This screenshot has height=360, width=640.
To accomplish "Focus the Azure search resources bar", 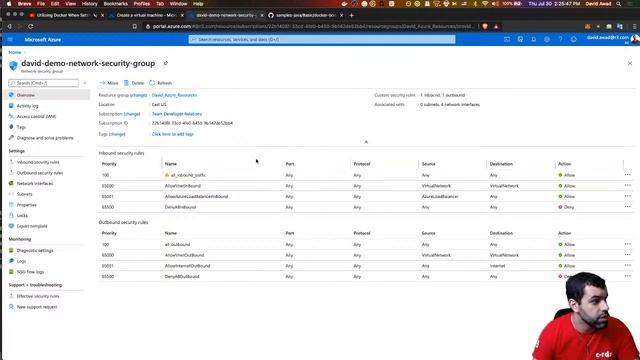I will click(322, 40).
